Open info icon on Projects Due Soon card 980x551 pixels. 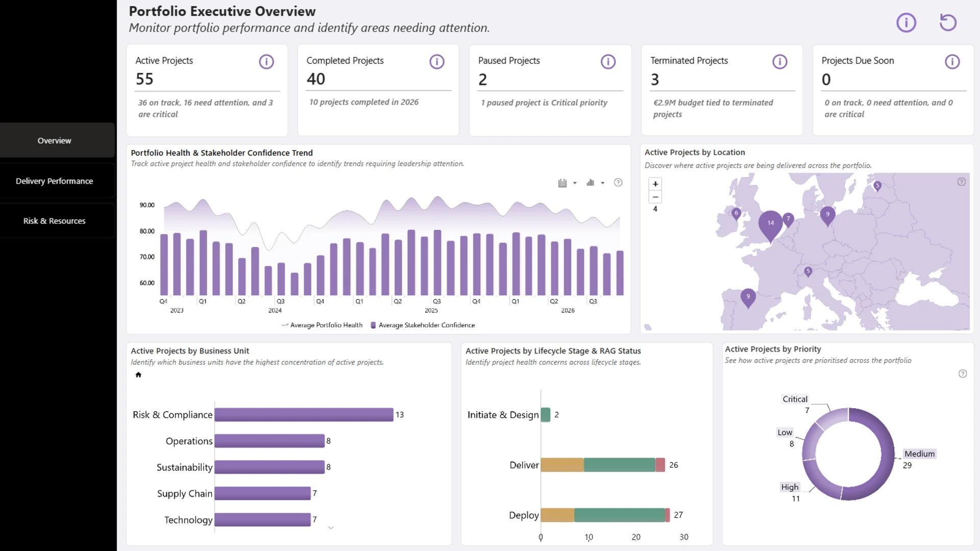coord(952,62)
